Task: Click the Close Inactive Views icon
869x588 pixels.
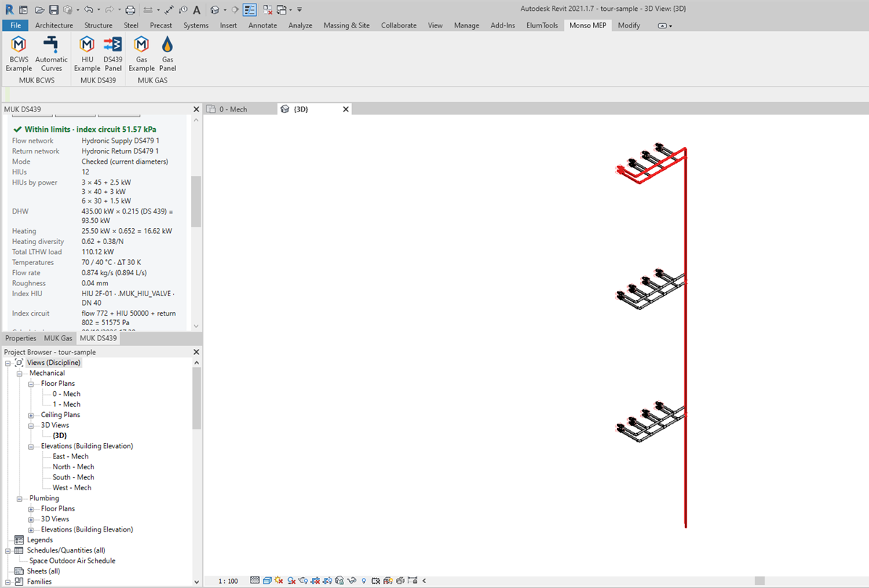Action: click(267, 10)
